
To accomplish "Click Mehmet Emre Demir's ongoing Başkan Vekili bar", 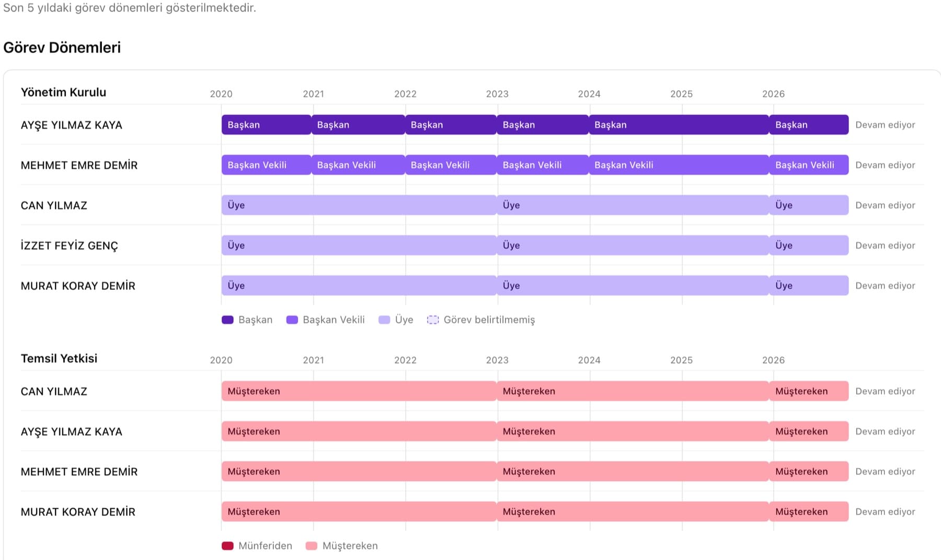I will pyautogui.click(x=809, y=165).
